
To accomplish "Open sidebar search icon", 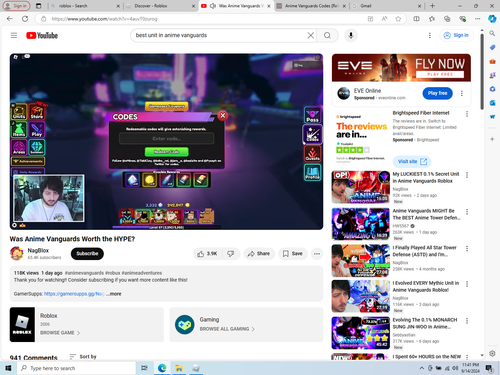I will pos(492,33).
